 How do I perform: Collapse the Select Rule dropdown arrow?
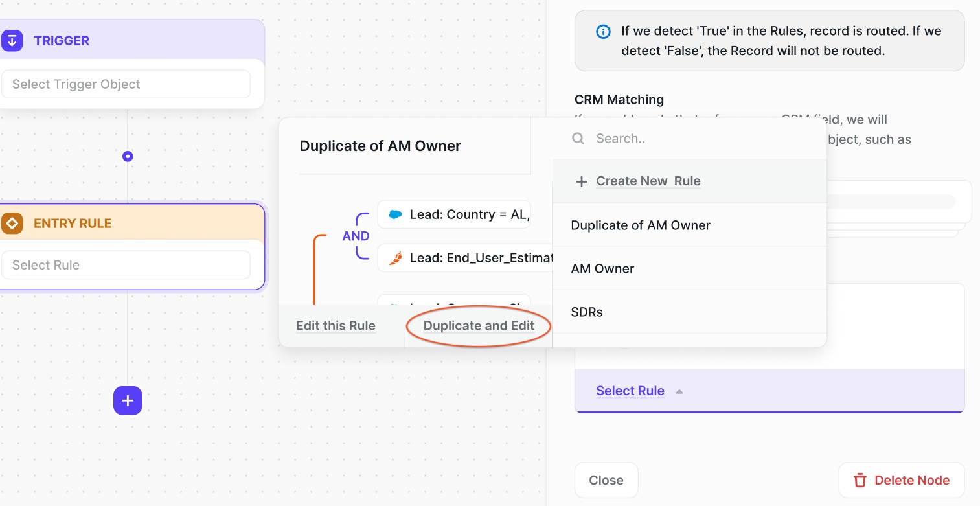coord(679,391)
